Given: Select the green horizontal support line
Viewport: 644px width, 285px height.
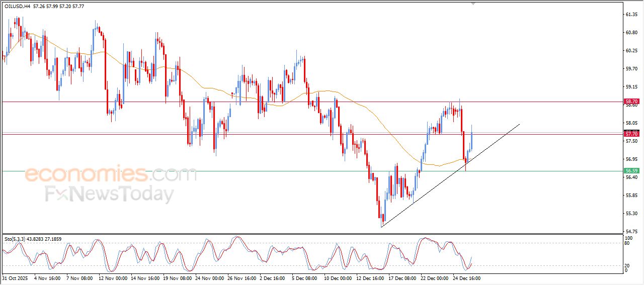Looking at the screenshot, I should (x=312, y=171).
